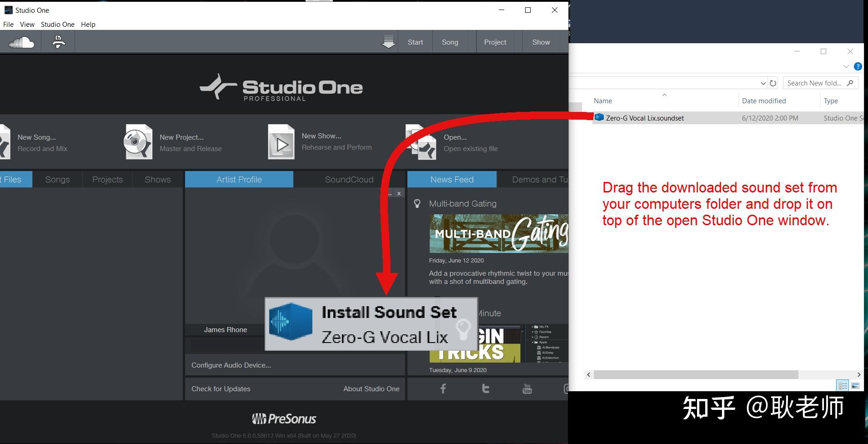The height and width of the screenshot is (444, 868).
Task: Expand the Explorer address bar history dropdown
Action: [x=763, y=83]
